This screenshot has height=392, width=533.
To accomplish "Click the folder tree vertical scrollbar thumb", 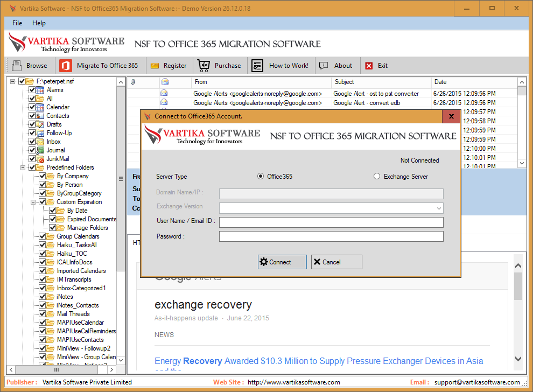I will tap(121, 179).
